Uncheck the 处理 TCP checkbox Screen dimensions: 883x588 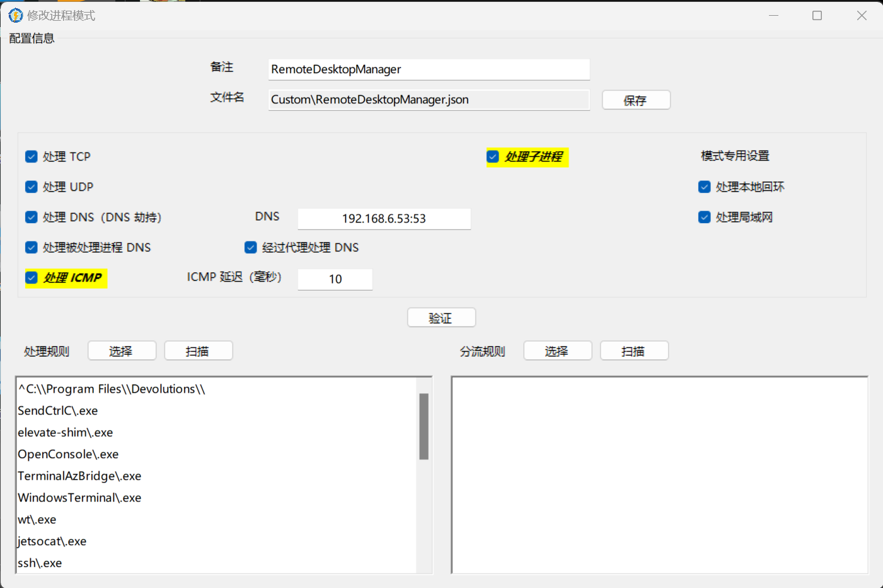click(x=32, y=157)
